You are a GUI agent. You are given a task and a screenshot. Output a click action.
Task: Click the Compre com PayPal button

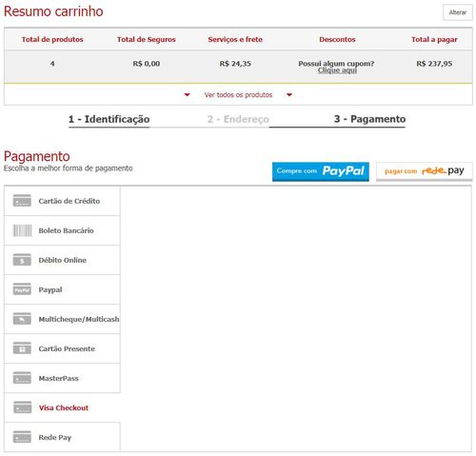point(321,171)
